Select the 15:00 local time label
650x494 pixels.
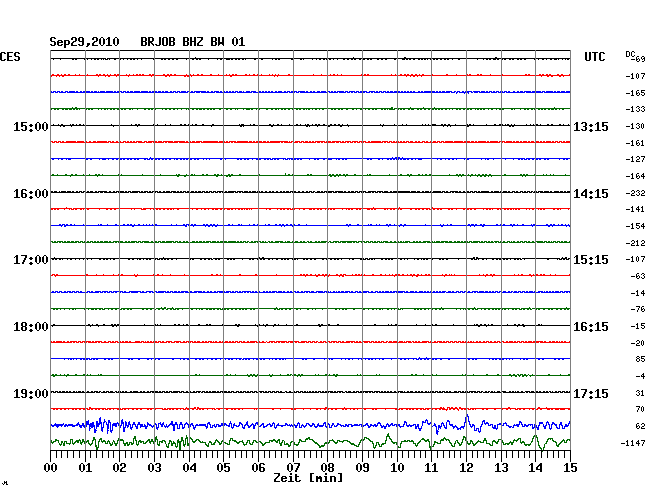tap(31, 126)
